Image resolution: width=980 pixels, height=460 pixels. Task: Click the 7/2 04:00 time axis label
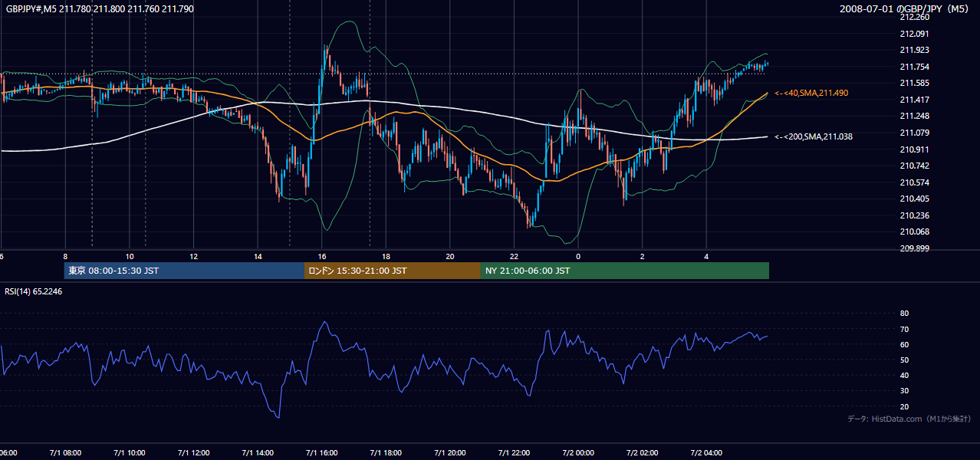pyautogui.click(x=706, y=452)
